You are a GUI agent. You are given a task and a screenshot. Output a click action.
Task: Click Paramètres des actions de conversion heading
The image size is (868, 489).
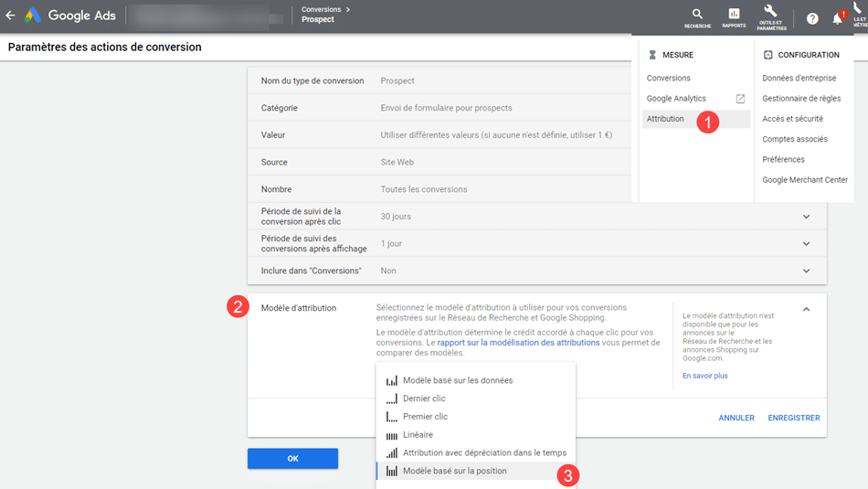(x=105, y=48)
